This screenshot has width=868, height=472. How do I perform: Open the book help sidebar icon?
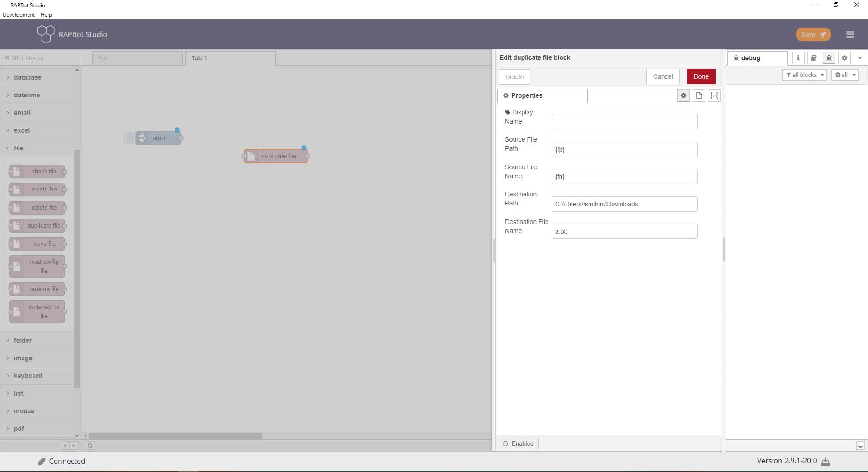813,58
